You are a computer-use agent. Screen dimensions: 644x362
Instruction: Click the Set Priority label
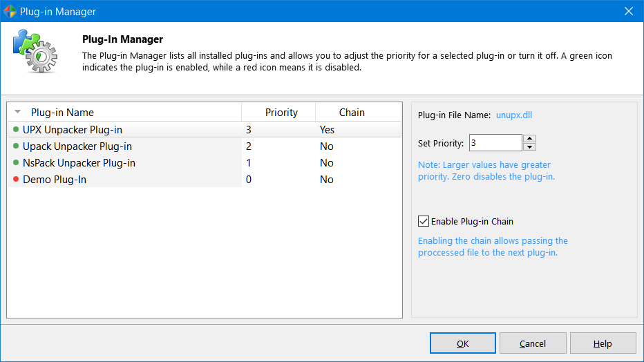441,143
